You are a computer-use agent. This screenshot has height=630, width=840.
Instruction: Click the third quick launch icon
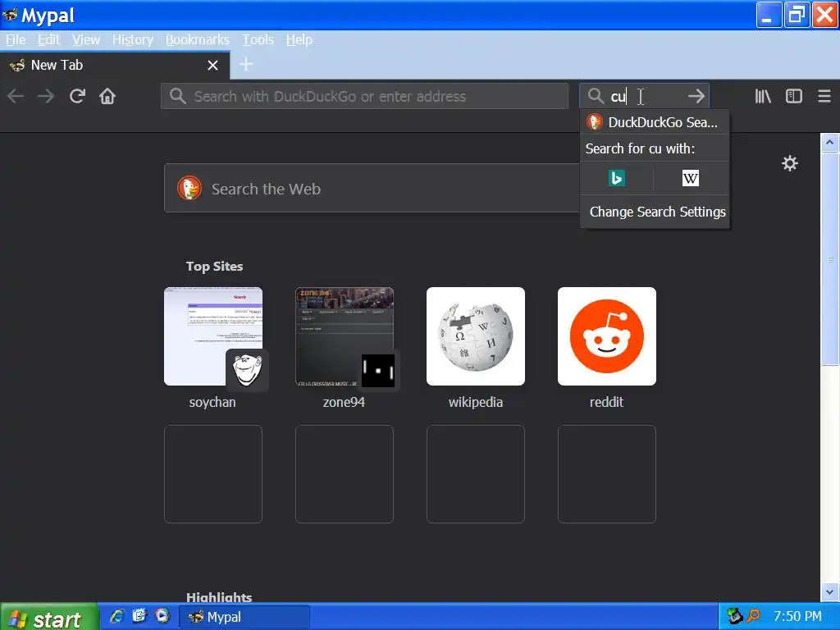[162, 617]
